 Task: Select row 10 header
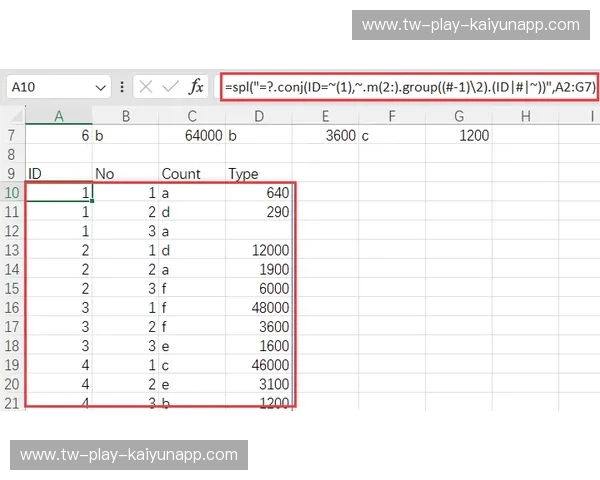[x=12, y=193]
